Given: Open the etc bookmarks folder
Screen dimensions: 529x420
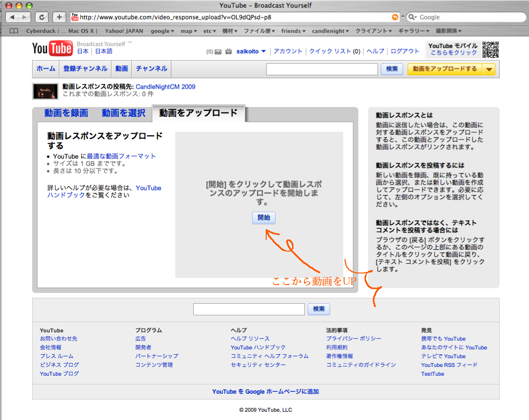Looking at the screenshot, I should pyautogui.click(x=210, y=31).
